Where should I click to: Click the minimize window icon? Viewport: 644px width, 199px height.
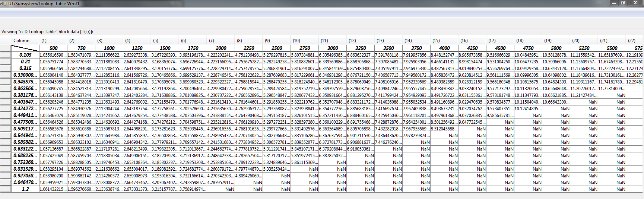tap(613, 3)
